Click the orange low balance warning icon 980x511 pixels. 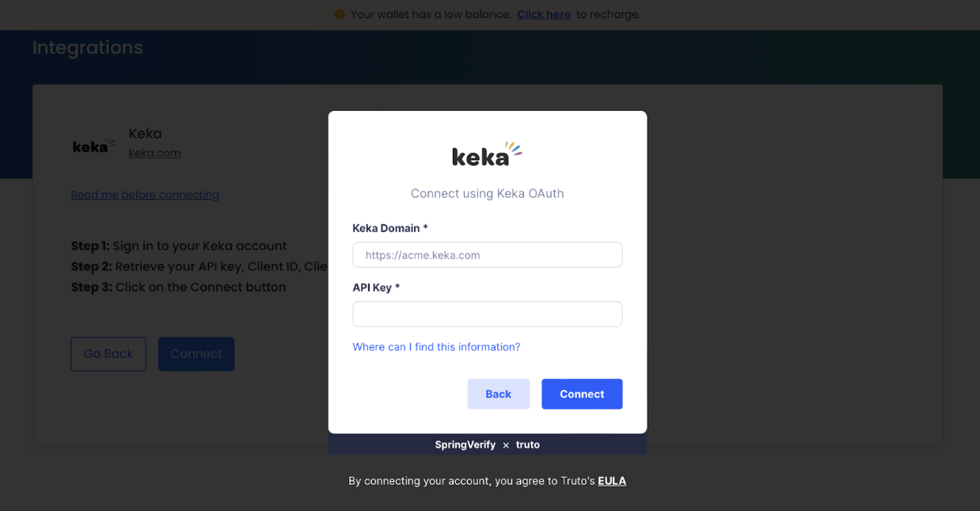(x=340, y=14)
